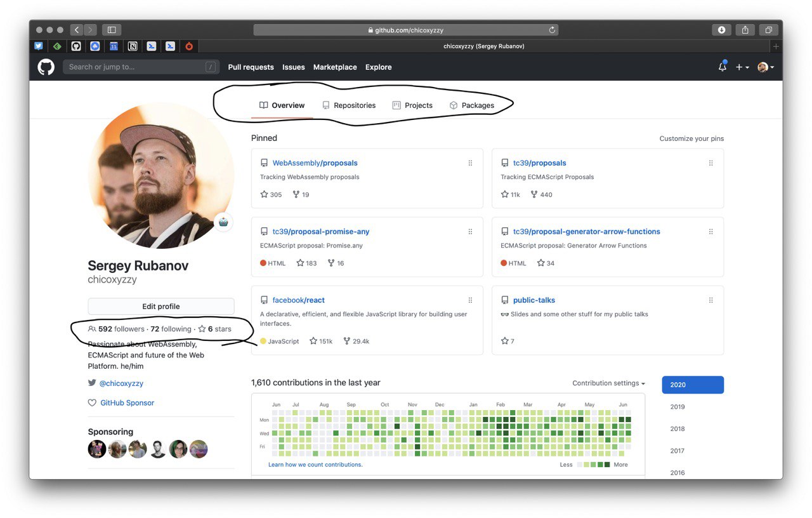The image size is (812, 518).
Task: Click the large profile photo
Action: pos(161,175)
